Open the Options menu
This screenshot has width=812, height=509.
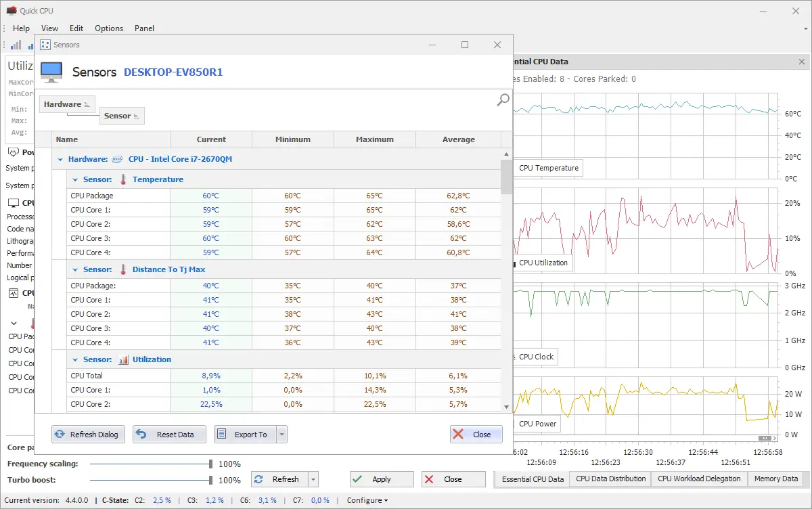pyautogui.click(x=109, y=28)
